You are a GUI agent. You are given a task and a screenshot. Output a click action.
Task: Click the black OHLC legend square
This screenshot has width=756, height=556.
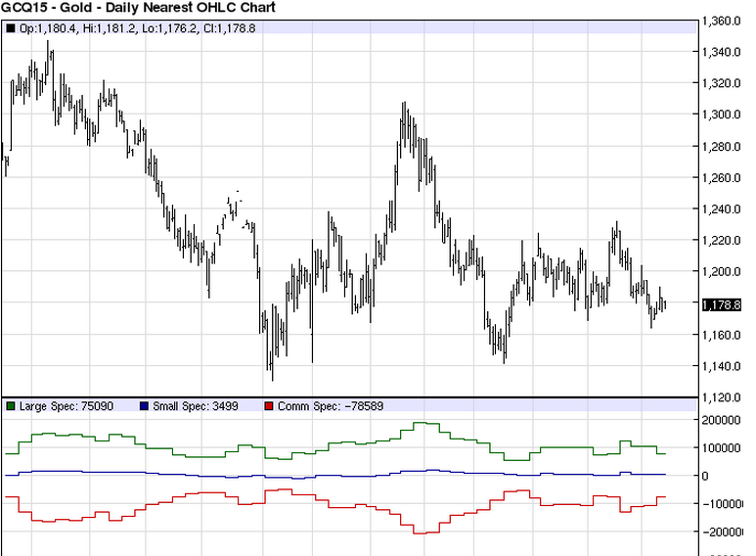point(11,28)
